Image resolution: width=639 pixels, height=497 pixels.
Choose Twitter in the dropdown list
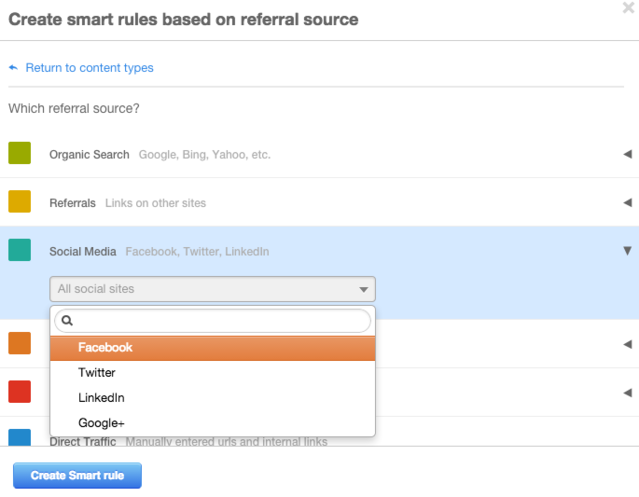97,372
